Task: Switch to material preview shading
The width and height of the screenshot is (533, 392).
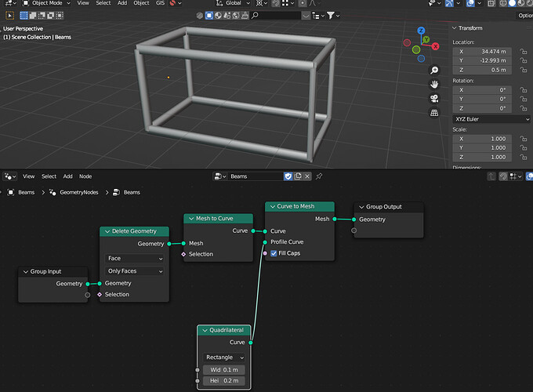Action: [x=520, y=3]
